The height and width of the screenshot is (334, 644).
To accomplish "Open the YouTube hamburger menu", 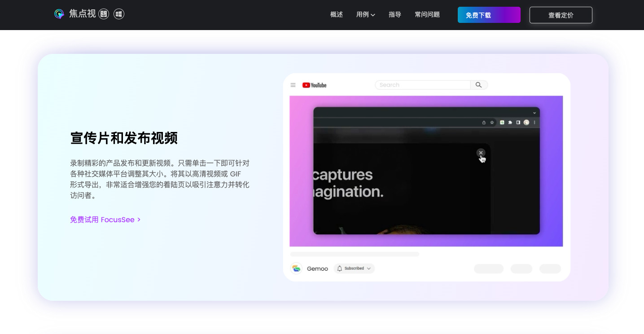I will point(293,85).
